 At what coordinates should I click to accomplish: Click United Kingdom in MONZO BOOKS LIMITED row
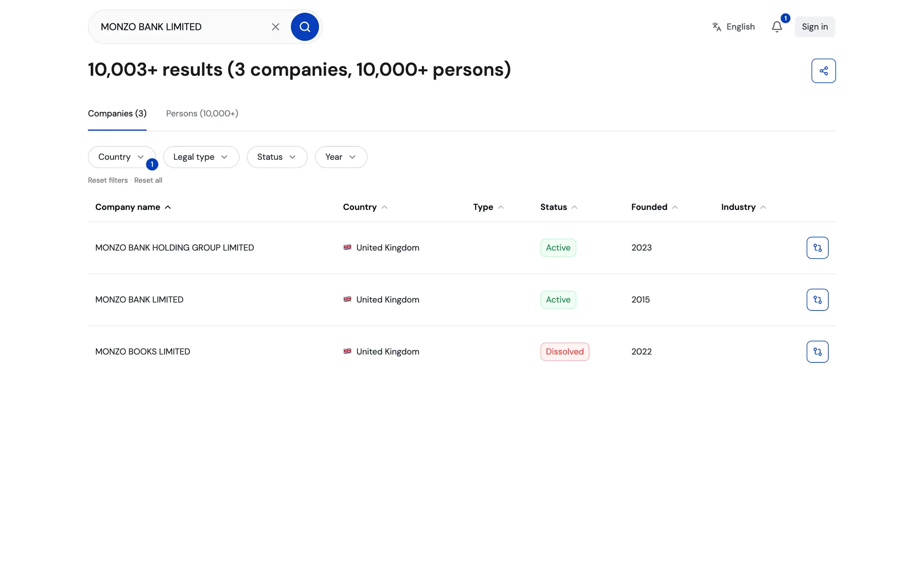(x=388, y=352)
